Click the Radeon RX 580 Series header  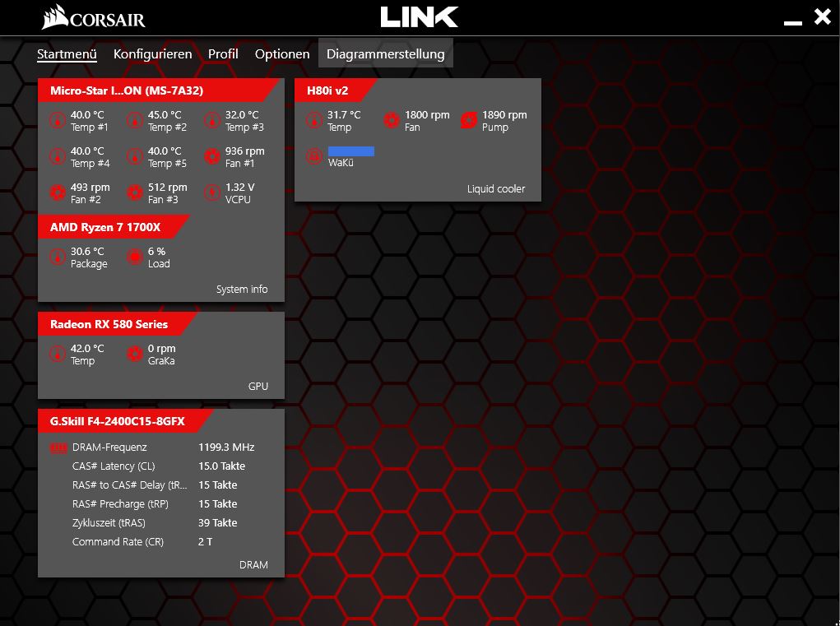pyautogui.click(x=118, y=324)
